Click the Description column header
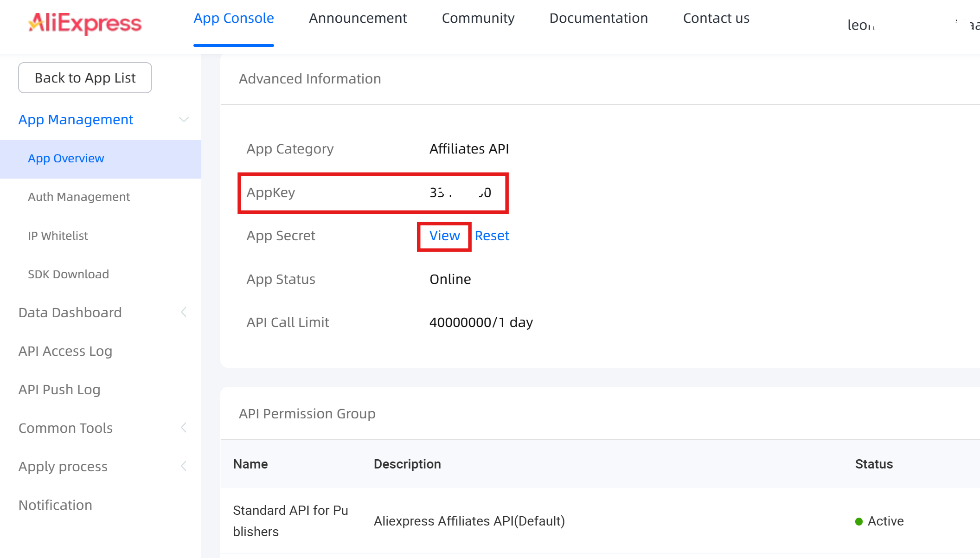The height and width of the screenshot is (558, 980). click(407, 464)
